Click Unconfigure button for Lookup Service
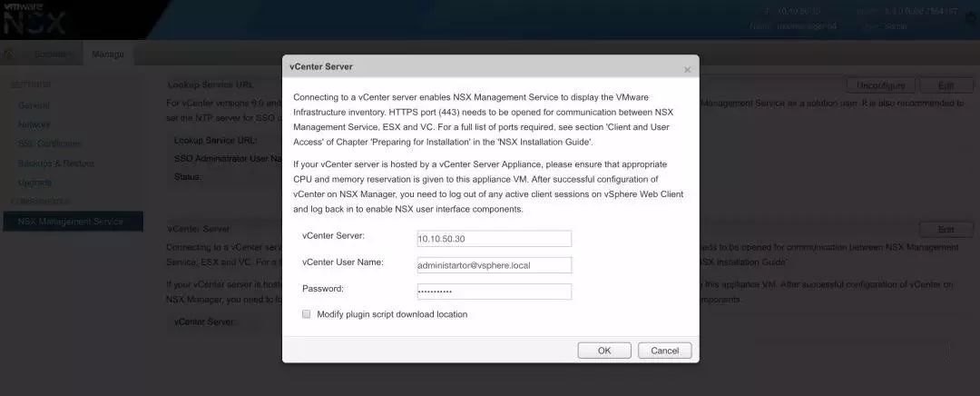The image size is (980, 396). pos(880,85)
